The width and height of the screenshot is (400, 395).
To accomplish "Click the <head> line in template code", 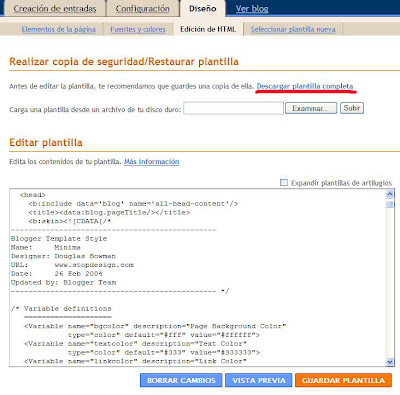I will [x=33, y=195].
